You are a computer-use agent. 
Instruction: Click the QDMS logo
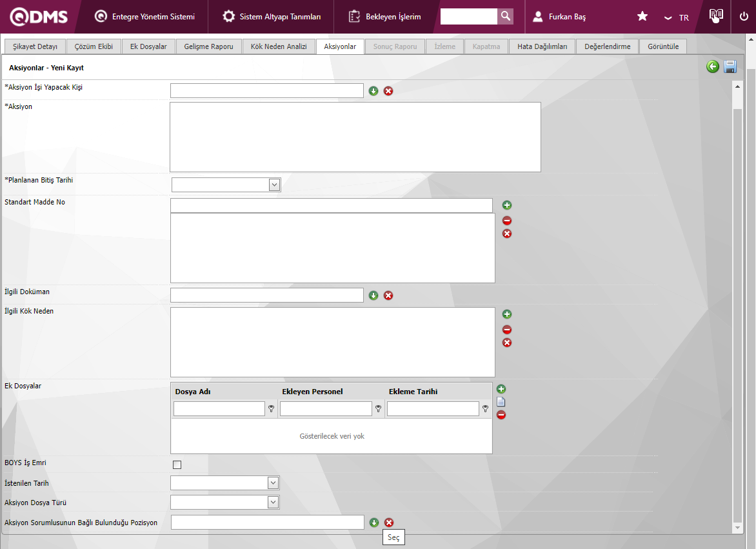click(x=39, y=17)
